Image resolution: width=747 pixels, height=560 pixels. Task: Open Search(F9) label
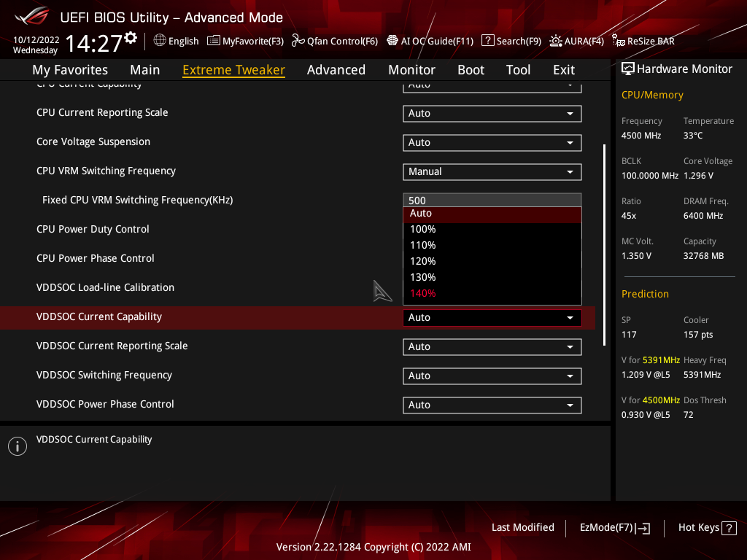pos(519,42)
